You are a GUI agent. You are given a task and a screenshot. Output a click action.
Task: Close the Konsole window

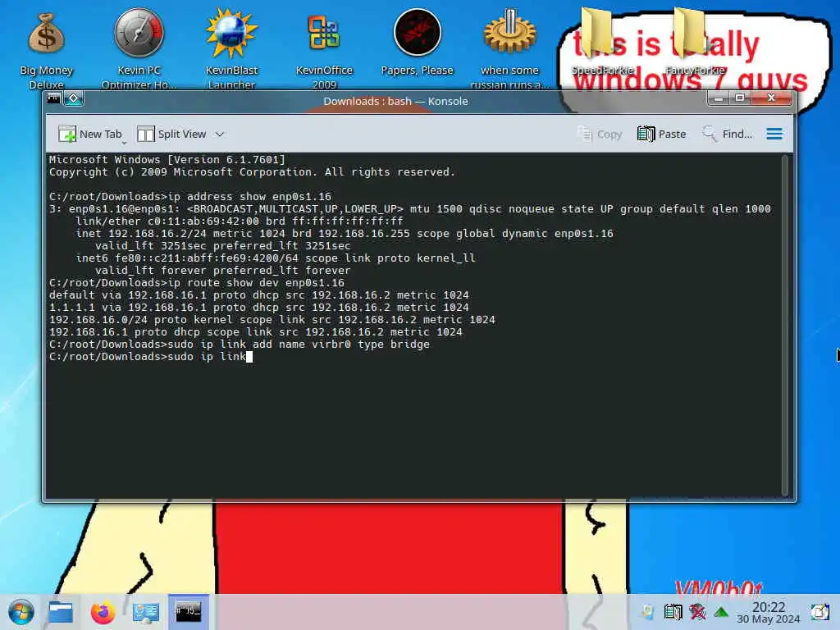coord(771,98)
